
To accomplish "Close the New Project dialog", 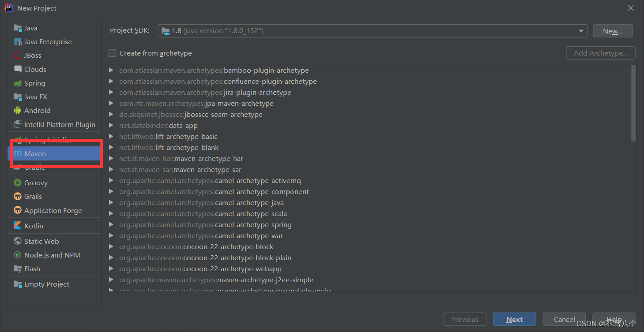I will pyautogui.click(x=630, y=8).
